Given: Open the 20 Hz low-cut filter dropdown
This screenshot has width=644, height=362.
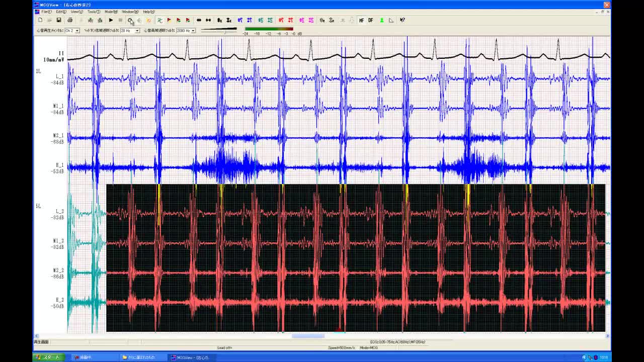Looking at the screenshot, I should (137, 31).
